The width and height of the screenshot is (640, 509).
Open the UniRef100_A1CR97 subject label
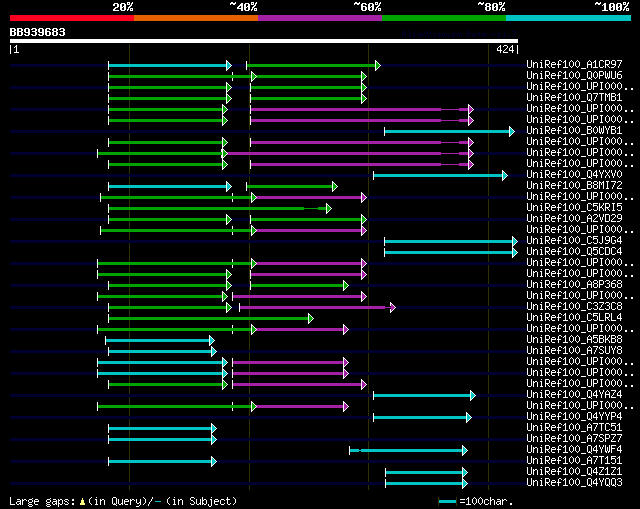[574, 64]
